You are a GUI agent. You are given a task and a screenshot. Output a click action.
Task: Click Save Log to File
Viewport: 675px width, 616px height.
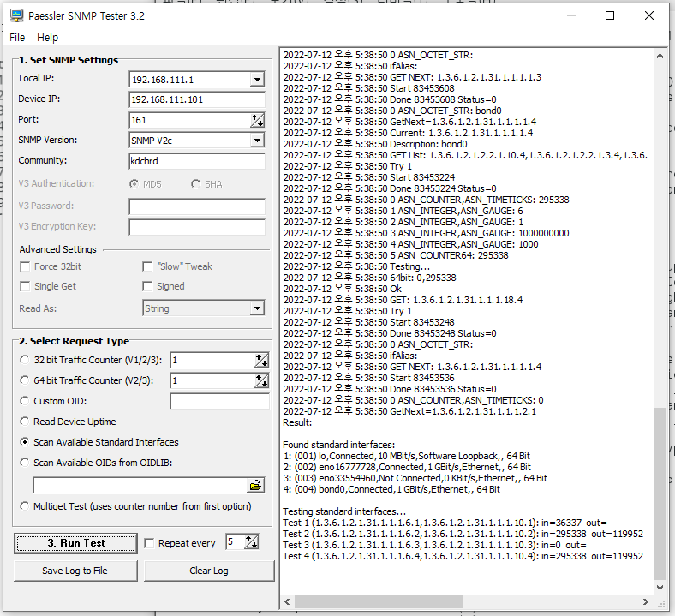click(75, 571)
